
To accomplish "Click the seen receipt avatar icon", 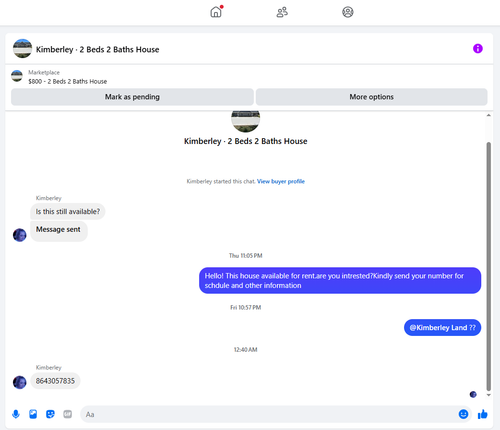I will (473, 395).
